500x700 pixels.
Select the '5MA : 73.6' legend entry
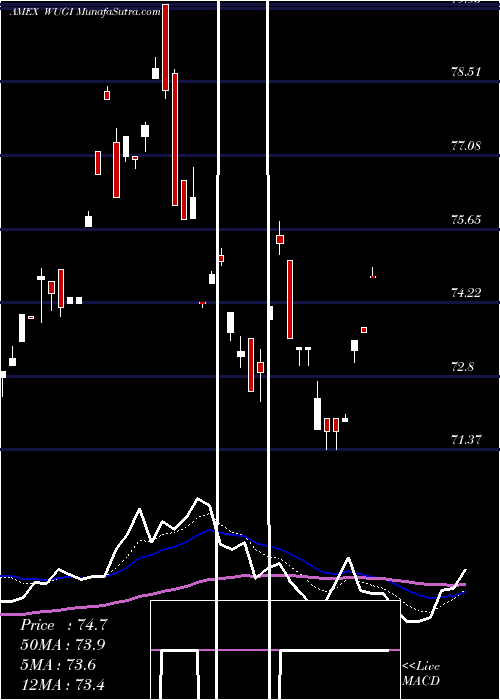click(58, 665)
